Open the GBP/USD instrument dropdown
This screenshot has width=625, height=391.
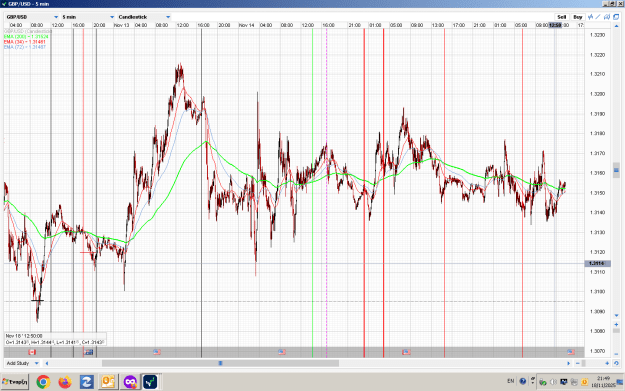(x=32, y=17)
